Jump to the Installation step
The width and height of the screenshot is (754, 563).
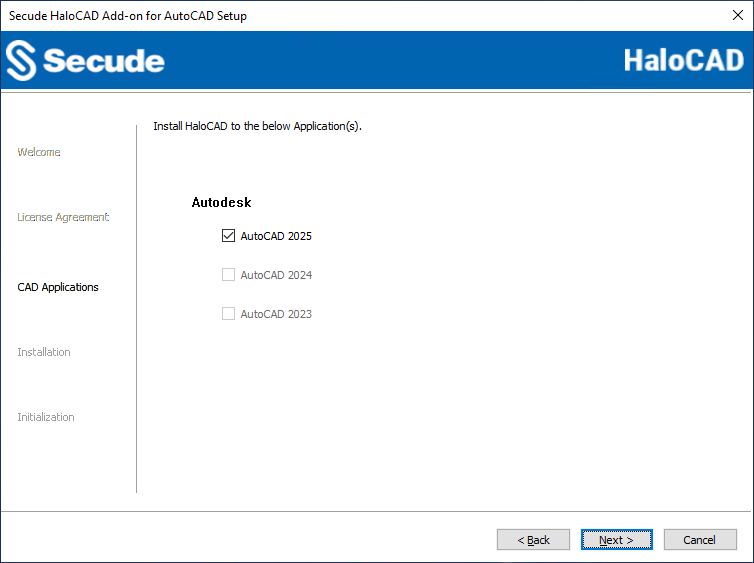(x=44, y=352)
